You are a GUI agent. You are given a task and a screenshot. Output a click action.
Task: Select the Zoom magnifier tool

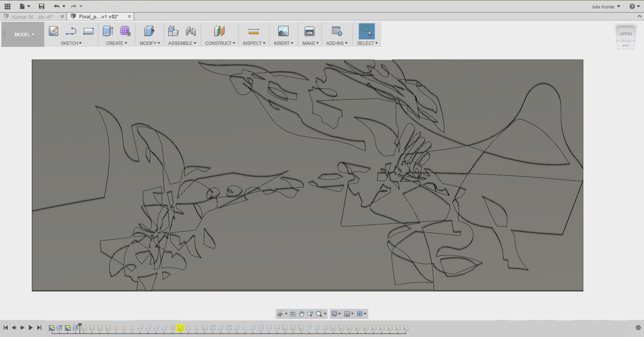click(310, 314)
